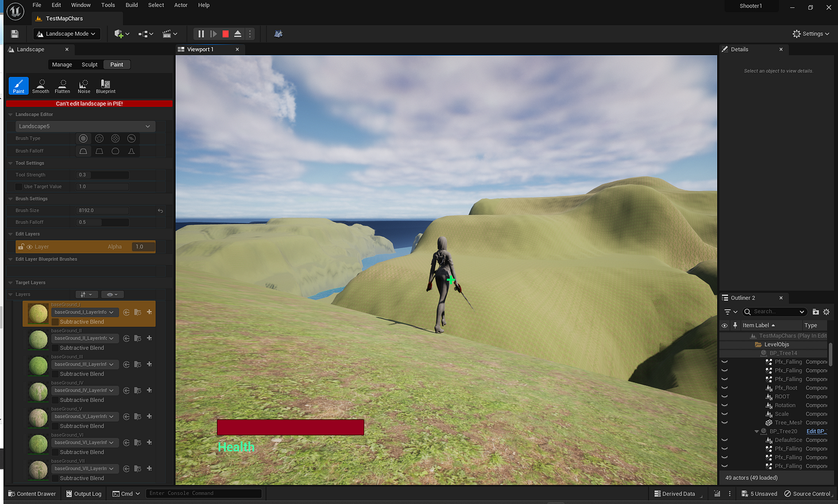This screenshot has width=838, height=504.
Task: Open the baseGround_IV_LayerInfo dropdown
Action: 85,390
